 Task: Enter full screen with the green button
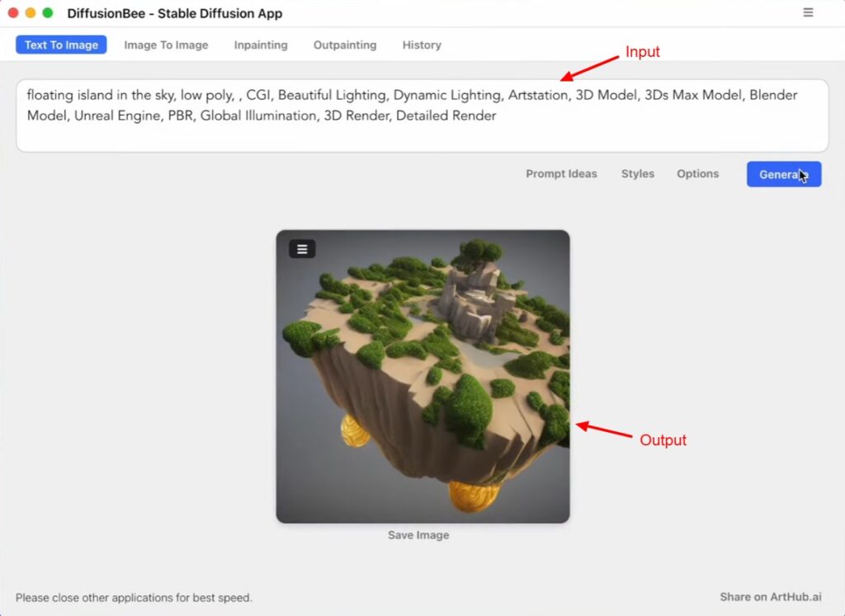pyautogui.click(x=49, y=13)
